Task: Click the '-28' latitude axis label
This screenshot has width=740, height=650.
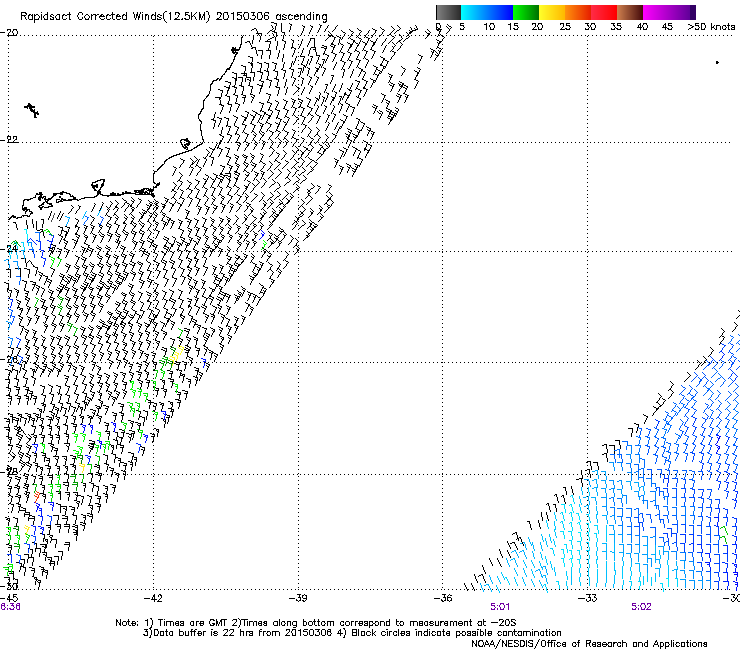Action: 9,472
